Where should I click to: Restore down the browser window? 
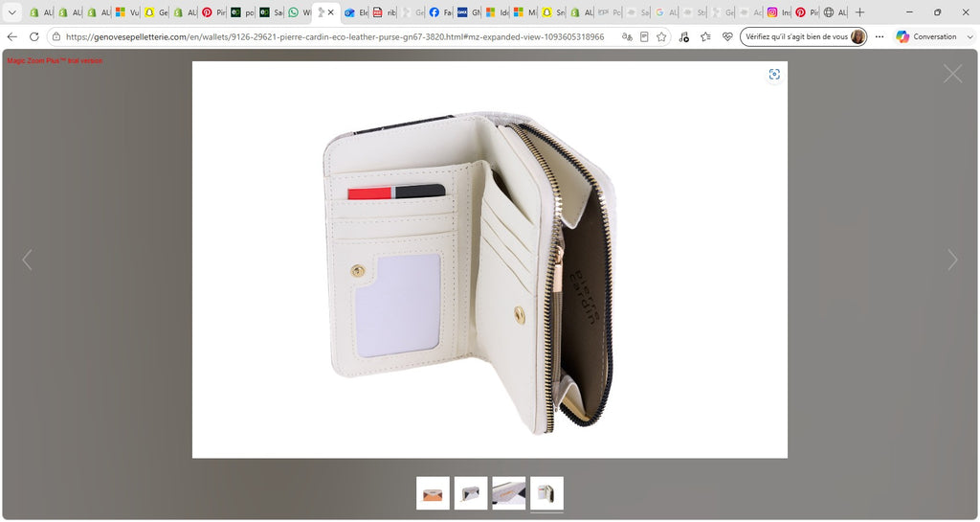click(938, 11)
